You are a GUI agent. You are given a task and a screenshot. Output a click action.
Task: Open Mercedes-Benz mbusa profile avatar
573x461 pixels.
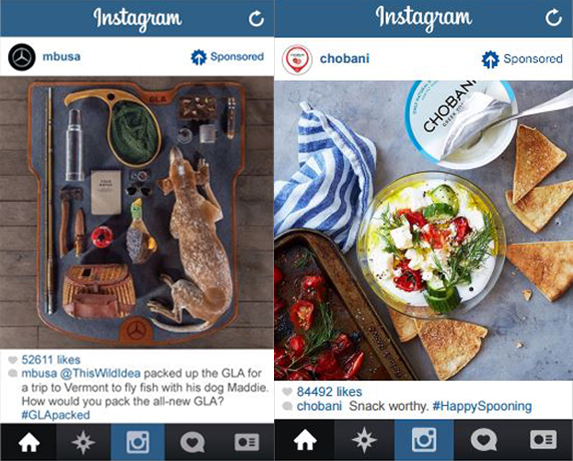point(22,57)
